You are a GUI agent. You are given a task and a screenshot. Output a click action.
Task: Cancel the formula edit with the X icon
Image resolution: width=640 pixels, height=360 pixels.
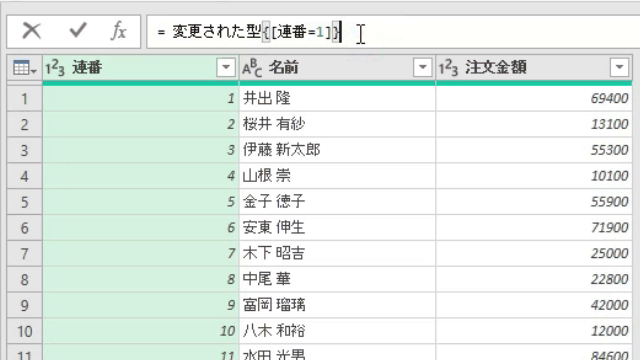click(32, 31)
